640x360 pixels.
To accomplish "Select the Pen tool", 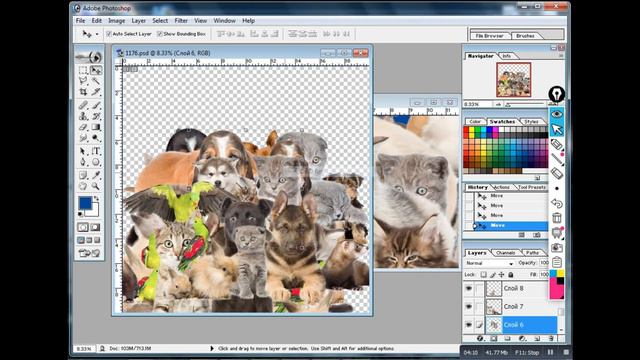I will [83, 162].
